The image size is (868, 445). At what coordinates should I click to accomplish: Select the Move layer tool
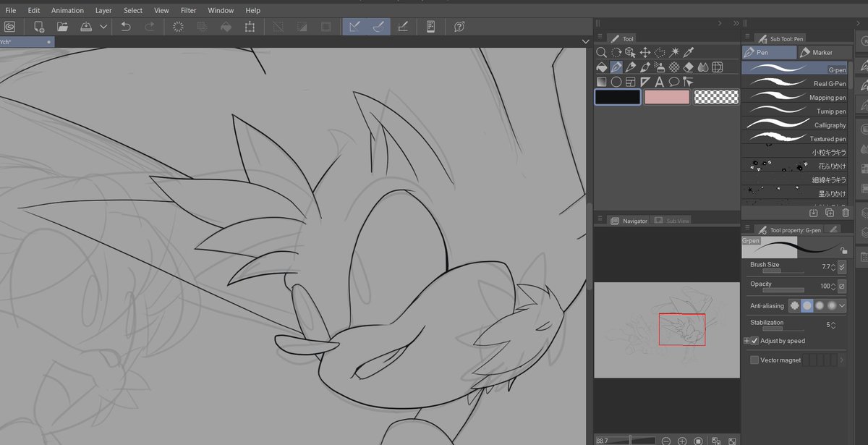point(644,52)
